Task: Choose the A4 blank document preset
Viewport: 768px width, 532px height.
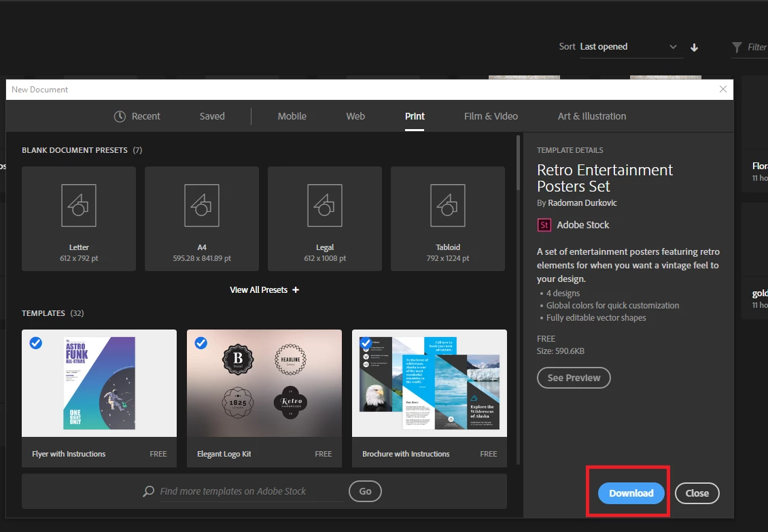Action: click(202, 219)
